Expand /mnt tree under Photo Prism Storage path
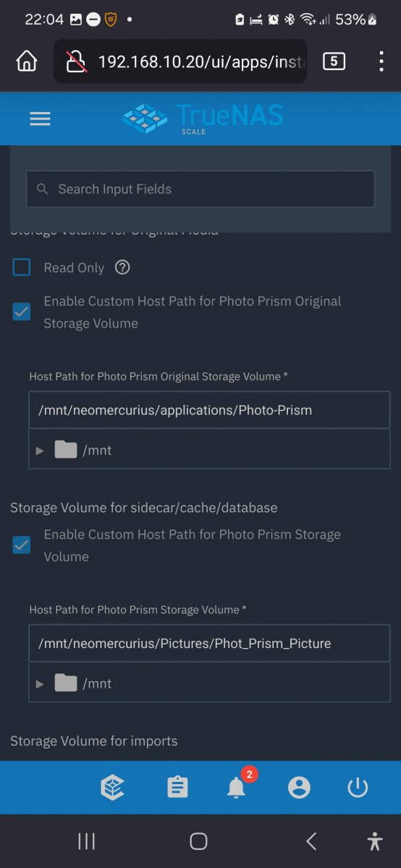This screenshot has height=868, width=401. [40, 684]
